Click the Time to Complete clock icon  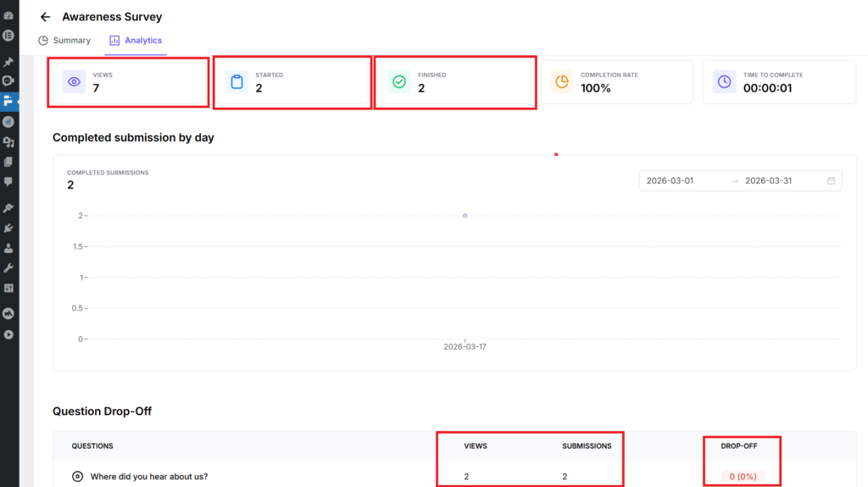click(x=725, y=82)
